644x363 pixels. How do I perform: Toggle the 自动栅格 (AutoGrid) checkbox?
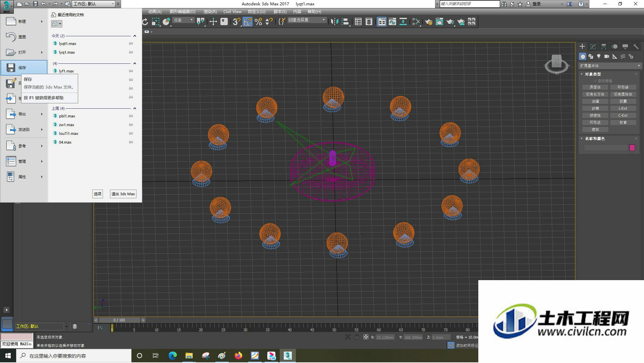[595, 81]
